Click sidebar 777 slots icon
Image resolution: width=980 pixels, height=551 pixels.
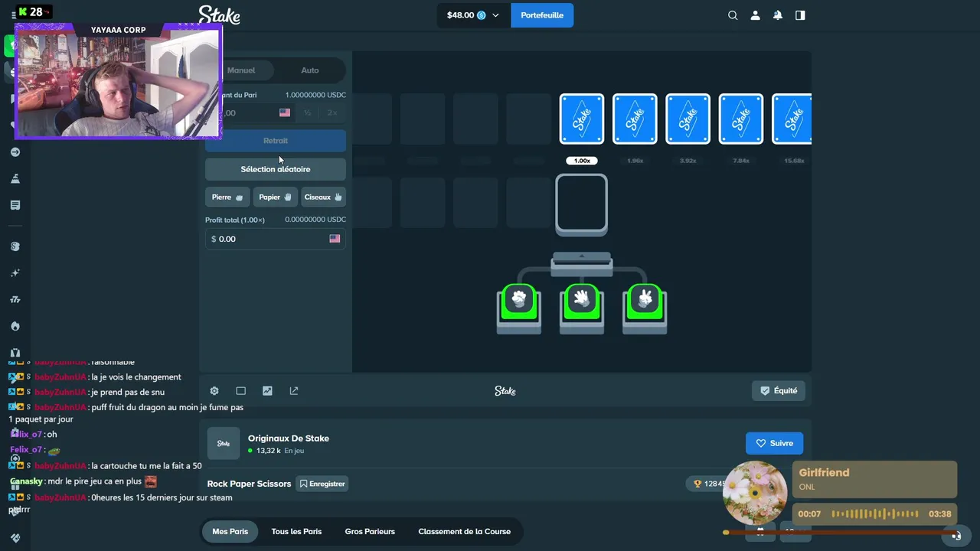pos(15,300)
